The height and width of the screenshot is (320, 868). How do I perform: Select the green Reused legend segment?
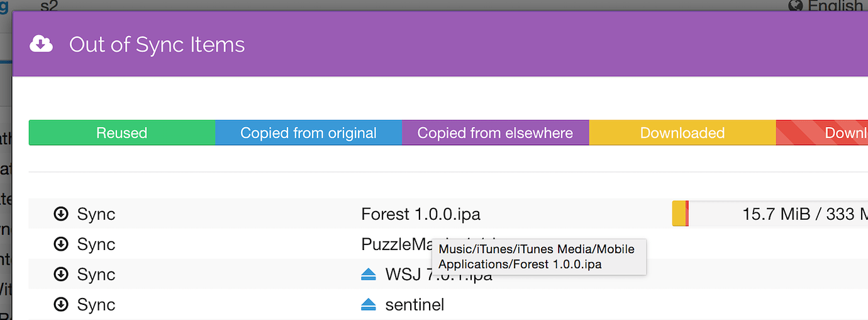click(122, 133)
